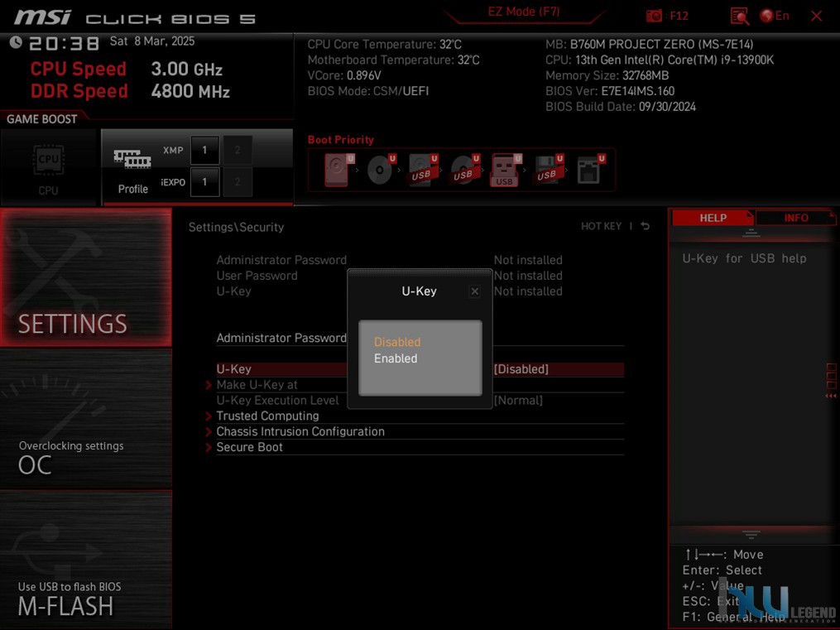The height and width of the screenshot is (630, 840).
Task: Select the network boot priority icon
Action: tap(590, 170)
